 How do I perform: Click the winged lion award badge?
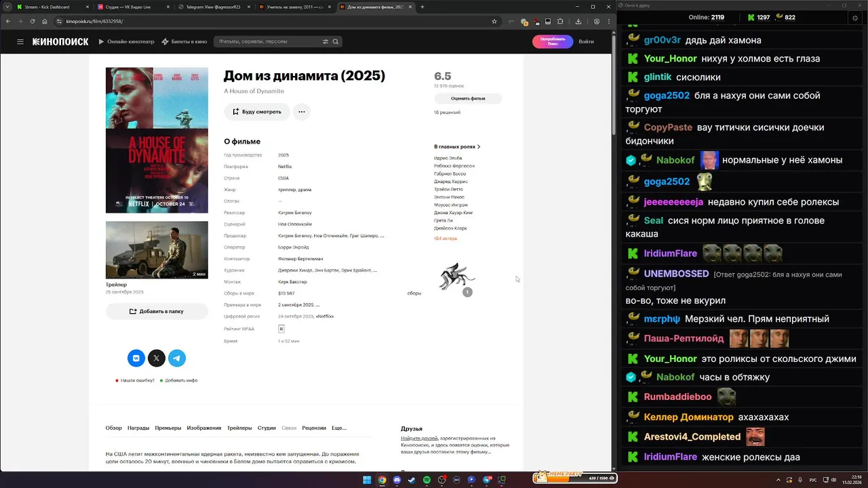pyautogui.click(x=456, y=277)
